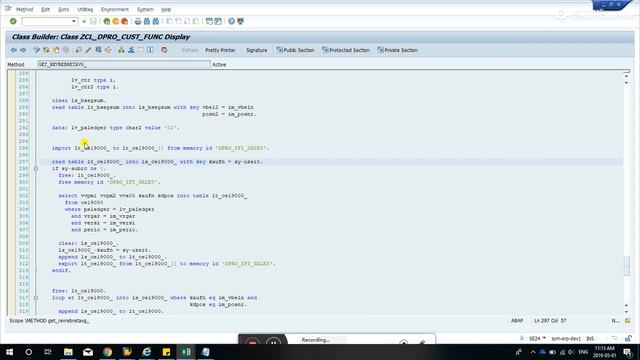
Task: Click the Customize Local Layout monitor icon
Action: tap(240, 21)
